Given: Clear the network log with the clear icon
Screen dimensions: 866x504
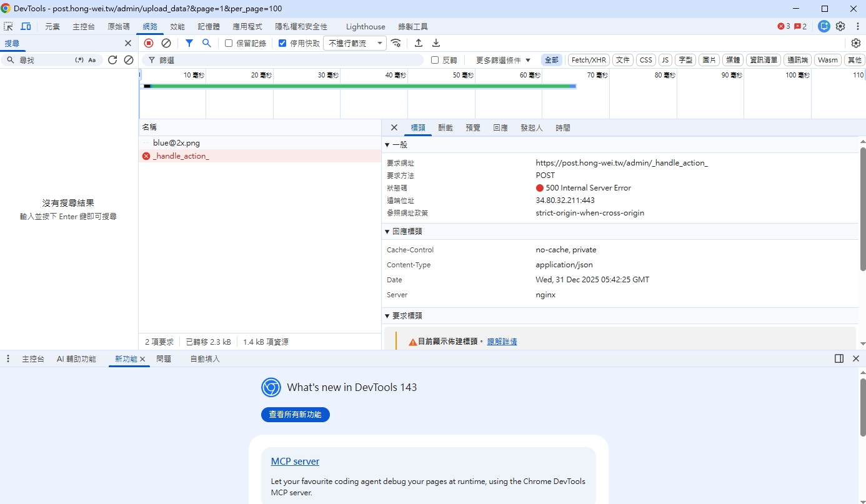Looking at the screenshot, I should 166,43.
